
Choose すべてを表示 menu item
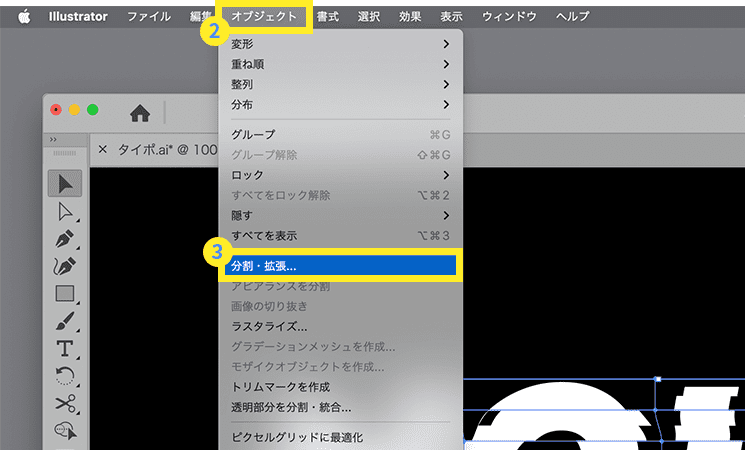tap(340, 236)
